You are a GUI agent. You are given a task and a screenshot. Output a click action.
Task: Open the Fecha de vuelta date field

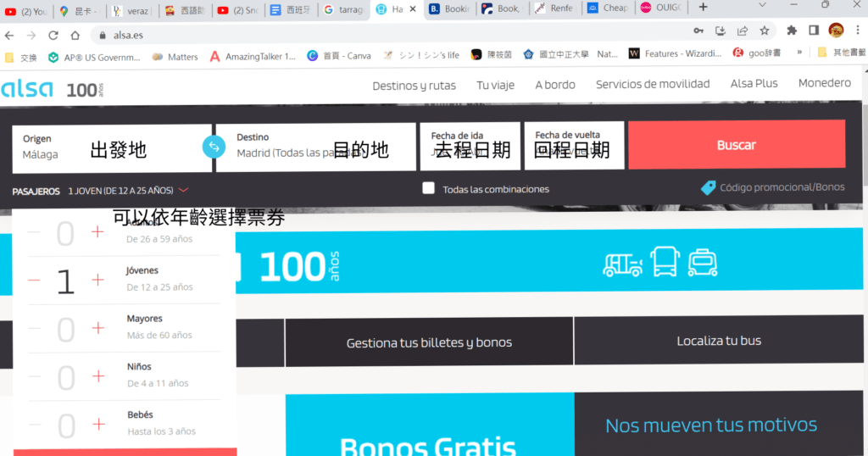pos(574,146)
